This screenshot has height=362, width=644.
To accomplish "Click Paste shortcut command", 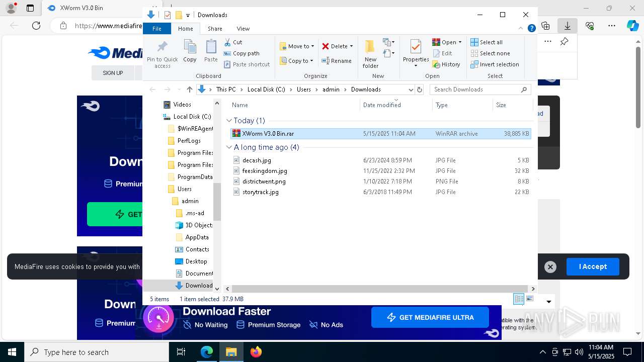I will 247,64.
